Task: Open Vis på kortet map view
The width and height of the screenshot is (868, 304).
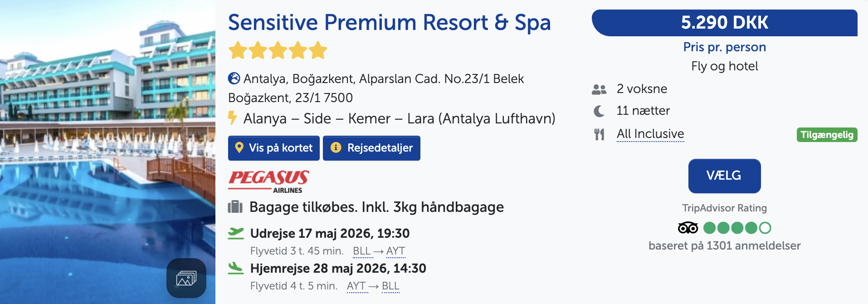Action: tap(274, 148)
